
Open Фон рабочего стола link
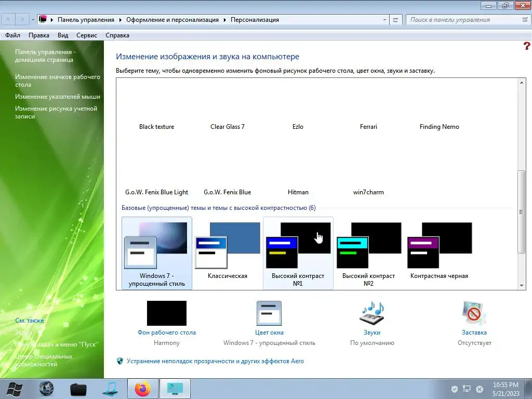coord(167,332)
